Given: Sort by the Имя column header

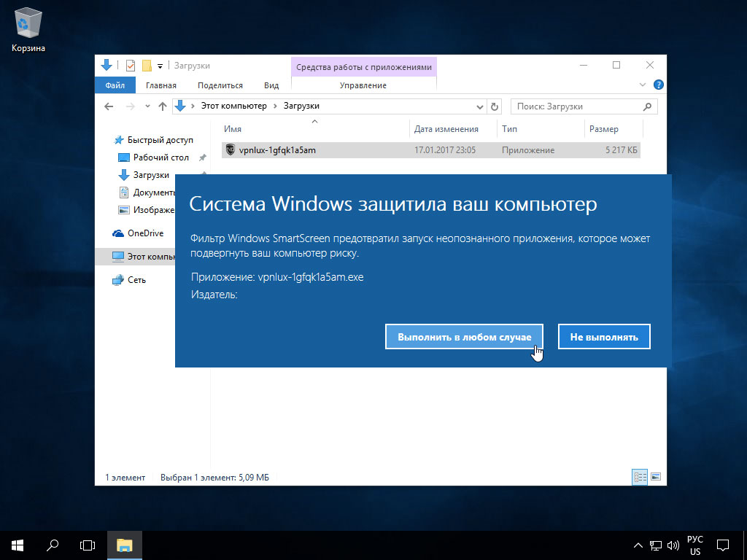Looking at the screenshot, I should pos(314,129).
